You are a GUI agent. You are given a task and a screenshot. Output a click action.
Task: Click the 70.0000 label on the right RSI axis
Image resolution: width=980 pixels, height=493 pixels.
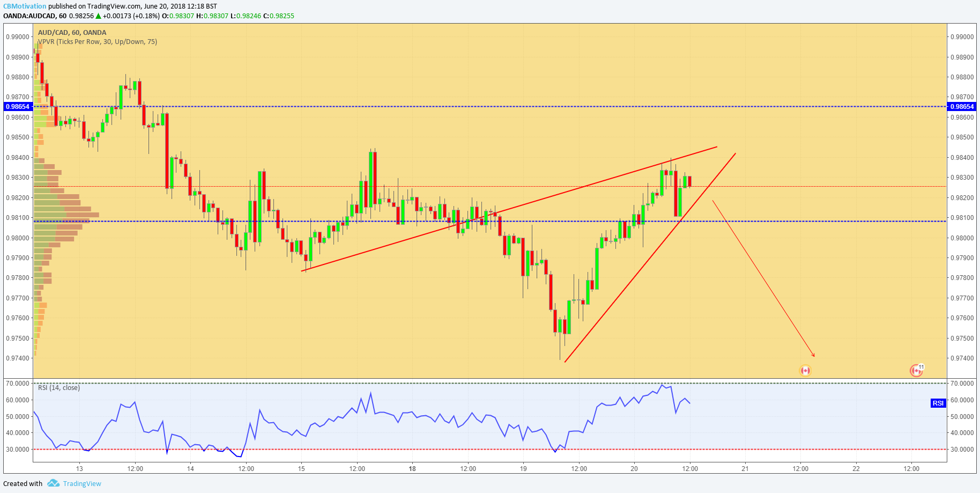click(962, 384)
